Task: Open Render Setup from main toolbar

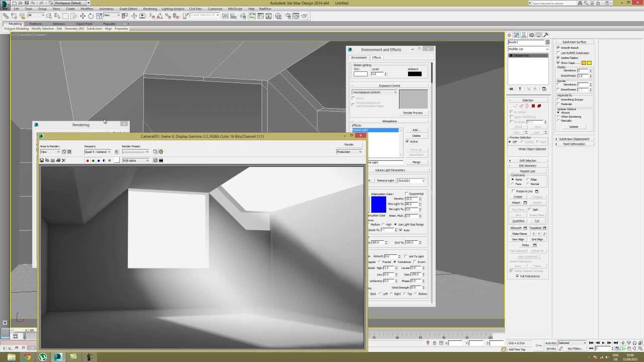Action: [x=288, y=16]
